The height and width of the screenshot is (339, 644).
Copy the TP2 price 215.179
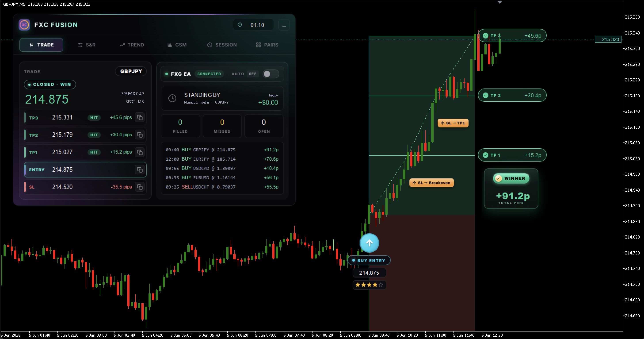pyautogui.click(x=140, y=135)
